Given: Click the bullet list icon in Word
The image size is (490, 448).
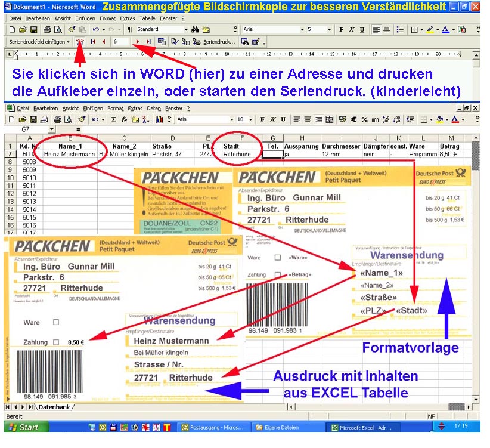Looking at the screenshot, I should point(400,30).
